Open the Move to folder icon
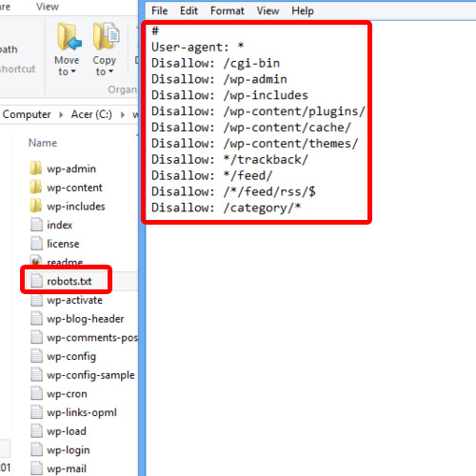 (x=69, y=37)
